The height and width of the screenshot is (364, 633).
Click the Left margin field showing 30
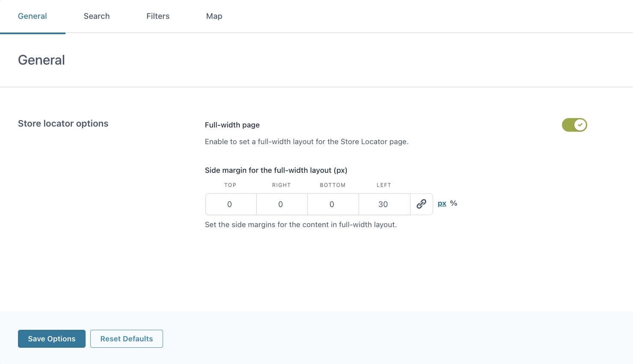pyautogui.click(x=384, y=204)
